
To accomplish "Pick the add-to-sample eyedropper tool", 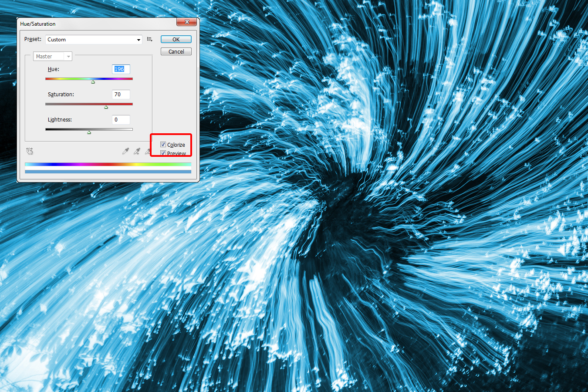I will 137,151.
